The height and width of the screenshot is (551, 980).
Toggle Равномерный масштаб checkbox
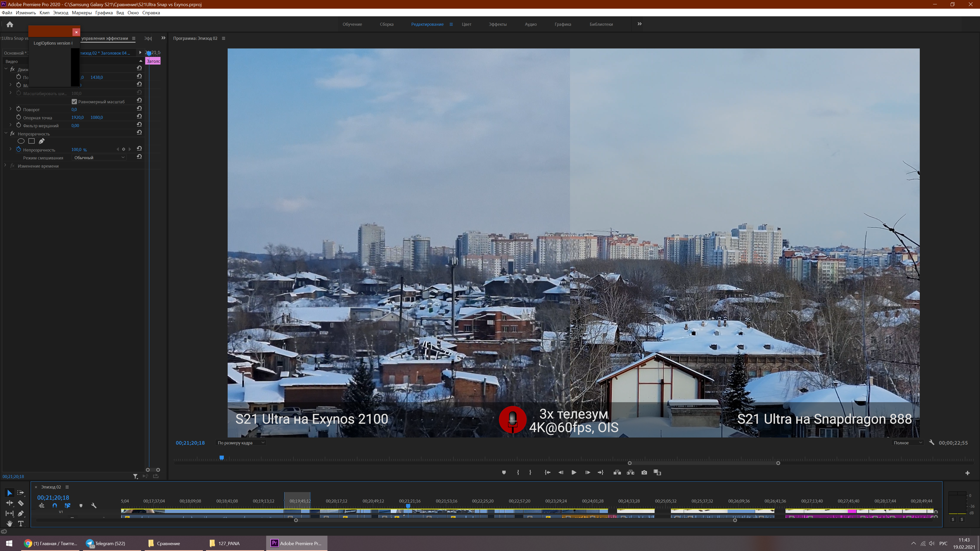tap(74, 102)
